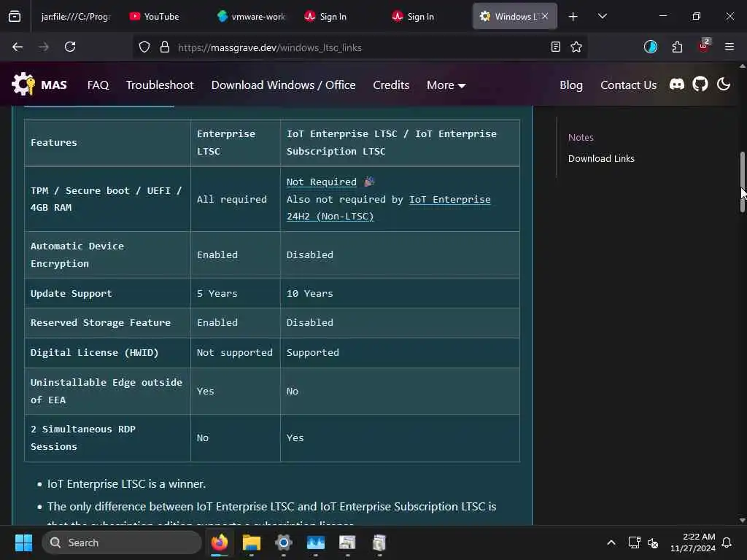Open the Credits nav item
747x560 pixels.
(391, 85)
